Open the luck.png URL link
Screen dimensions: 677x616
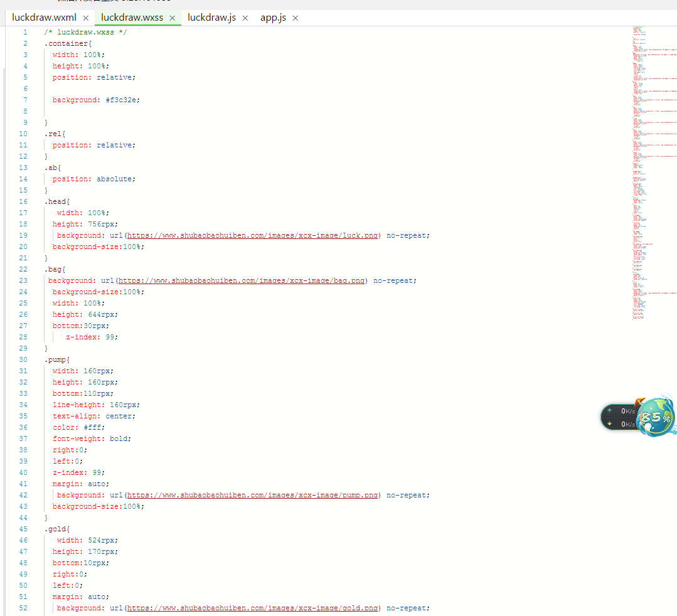[x=252, y=236]
